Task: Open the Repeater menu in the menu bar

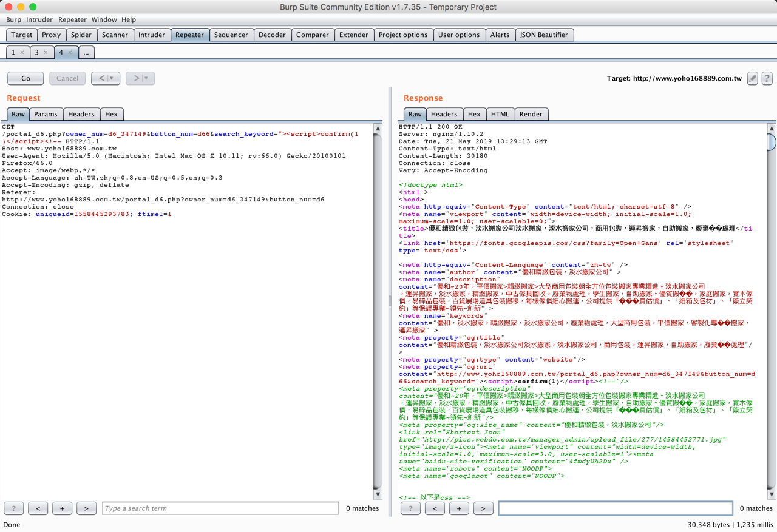Action: point(72,19)
